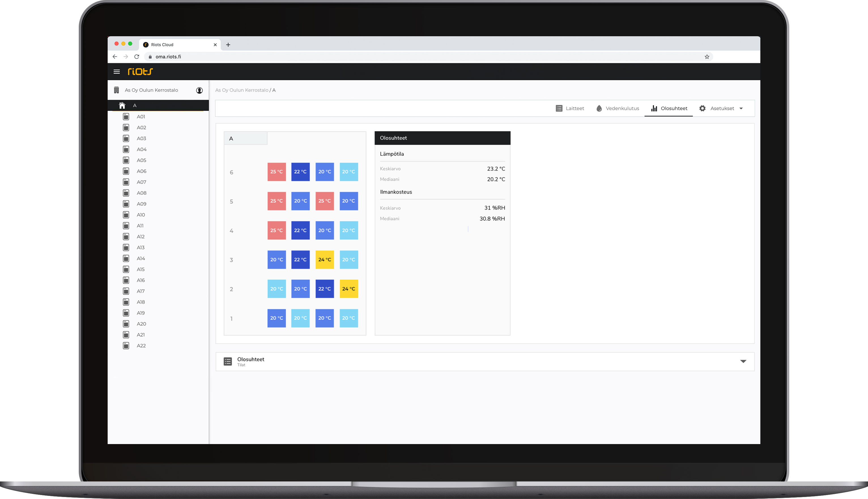Screen dimensions: 868x499
Task: Click the Vedenkulutus water consumption icon
Action: point(599,108)
